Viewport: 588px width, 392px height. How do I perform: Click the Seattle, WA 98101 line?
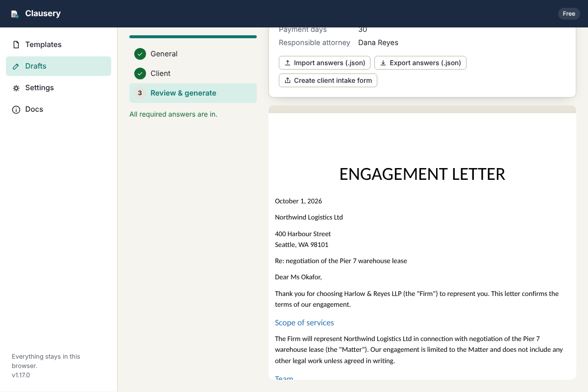[x=302, y=245]
